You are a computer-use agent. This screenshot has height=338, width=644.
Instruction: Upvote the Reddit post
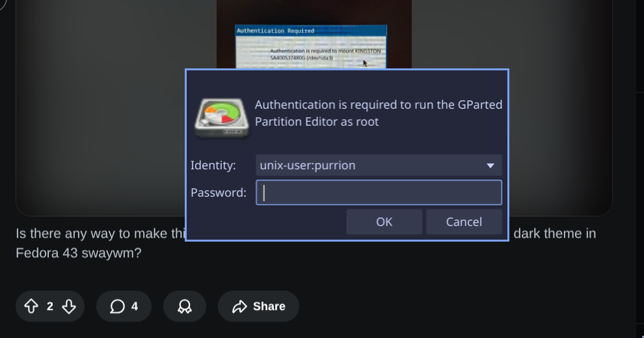31,306
